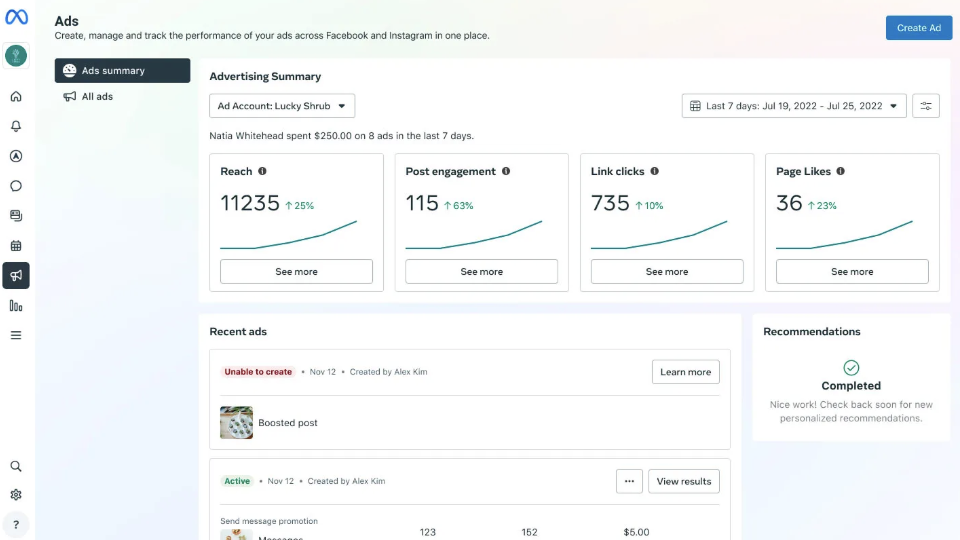This screenshot has width=960, height=540.
Task: Select the Ads summary tab
Action: (122, 70)
